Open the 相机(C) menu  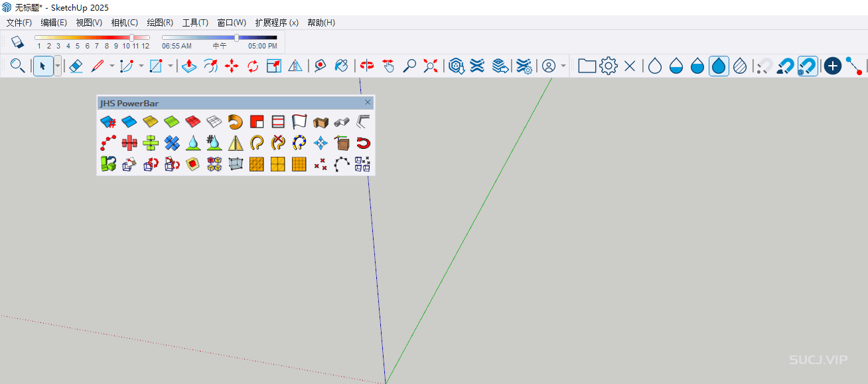(x=125, y=23)
